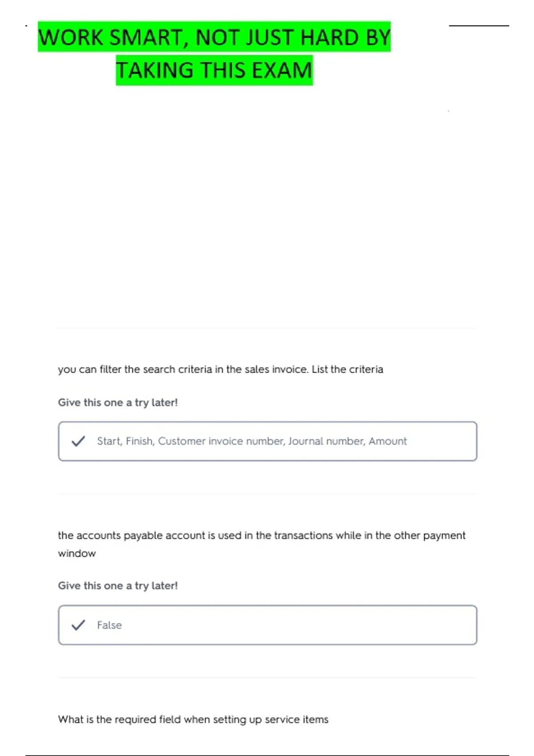Click the second 'Give this one a try later!' label

coord(117,586)
